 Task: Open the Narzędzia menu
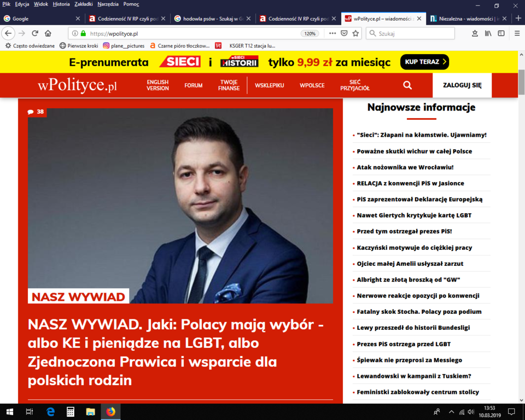coord(108,4)
